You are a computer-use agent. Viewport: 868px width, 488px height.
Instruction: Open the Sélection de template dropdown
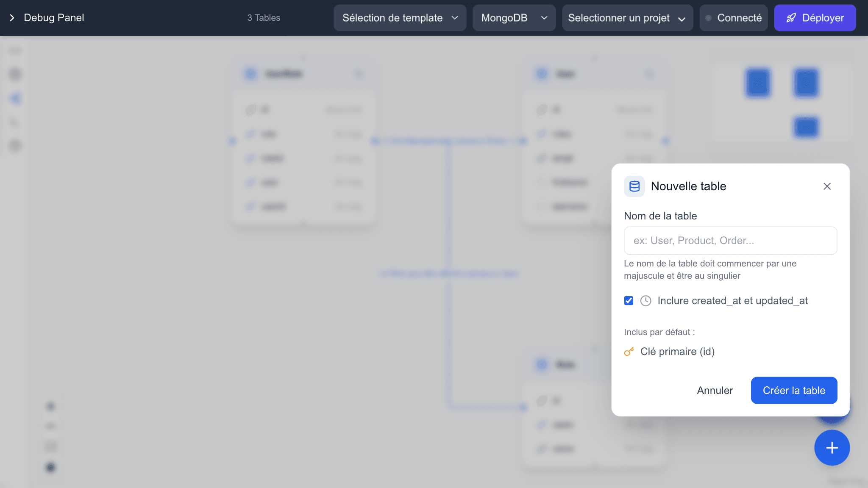pos(399,18)
